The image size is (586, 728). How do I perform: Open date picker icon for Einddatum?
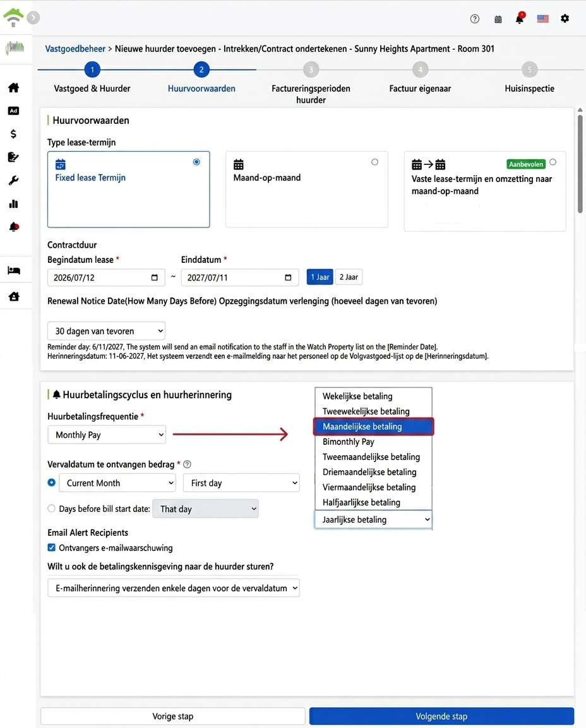click(288, 277)
